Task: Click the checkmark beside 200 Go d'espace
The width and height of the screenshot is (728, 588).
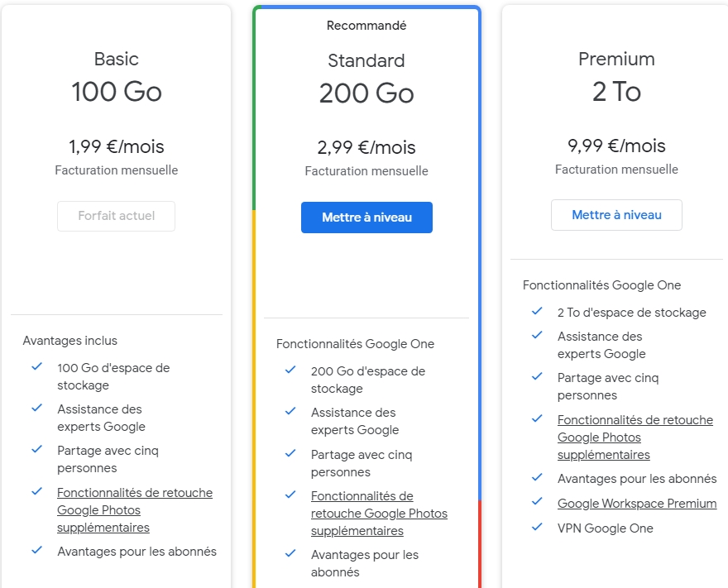Action: pos(290,370)
